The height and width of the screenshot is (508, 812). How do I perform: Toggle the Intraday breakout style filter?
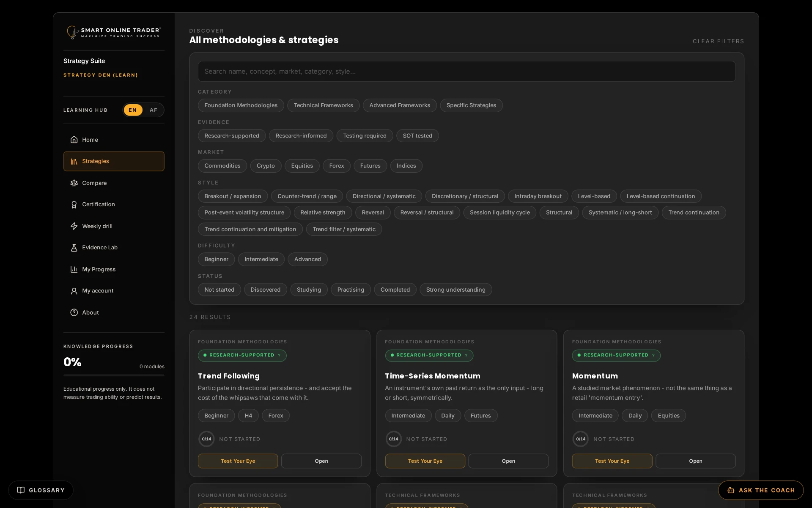pyautogui.click(x=538, y=196)
